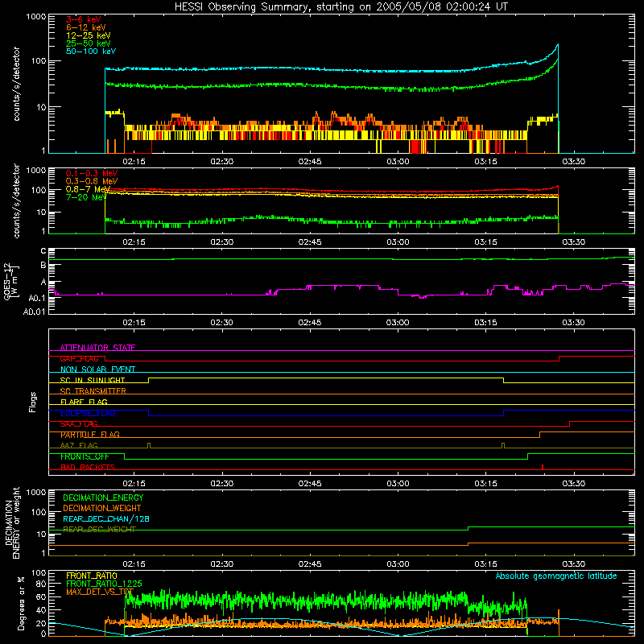Screen dimensions: 644x644
Task: Select the DECIMATION ENERGY or weight axis title
Action: coord(12,522)
